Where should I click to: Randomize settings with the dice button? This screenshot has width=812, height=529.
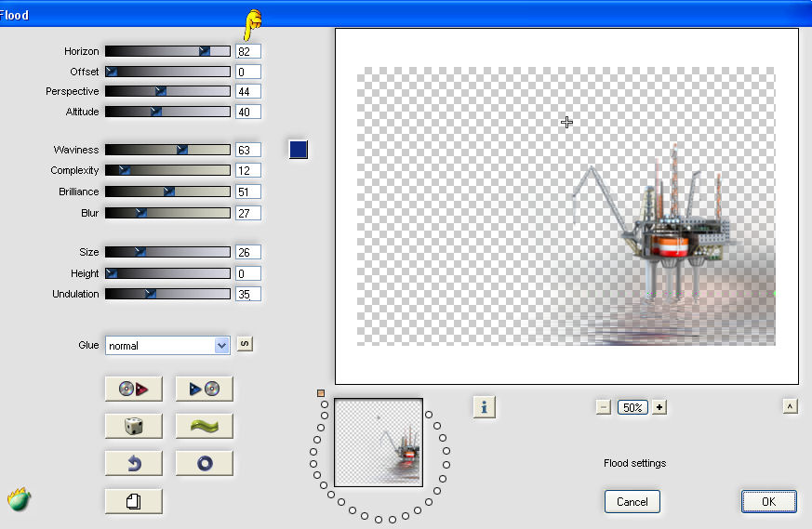134,426
